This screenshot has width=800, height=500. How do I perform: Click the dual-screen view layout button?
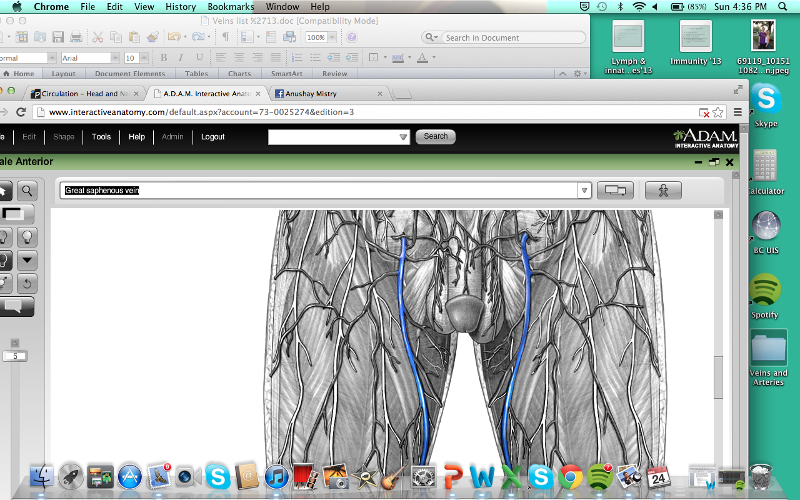point(615,190)
